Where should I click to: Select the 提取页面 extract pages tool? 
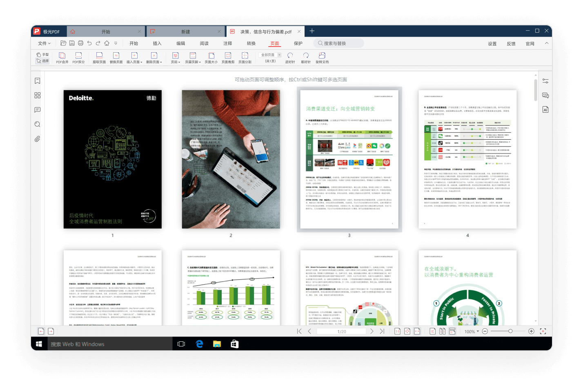point(99,57)
